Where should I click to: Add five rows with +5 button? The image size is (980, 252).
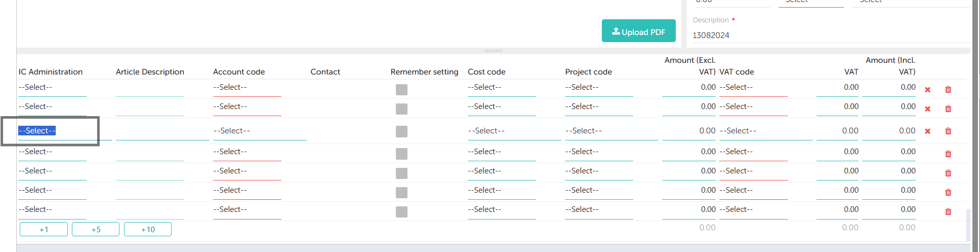96,230
